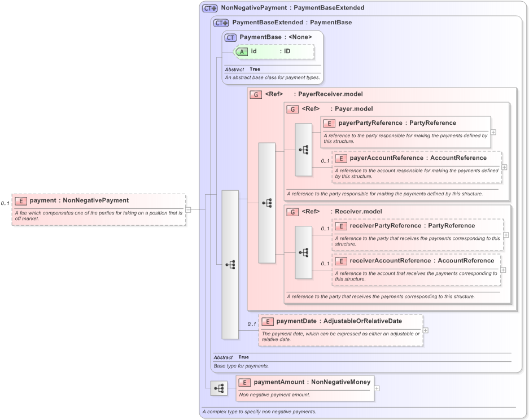Select the sequence compositor inside Payer.model

tap(303, 150)
